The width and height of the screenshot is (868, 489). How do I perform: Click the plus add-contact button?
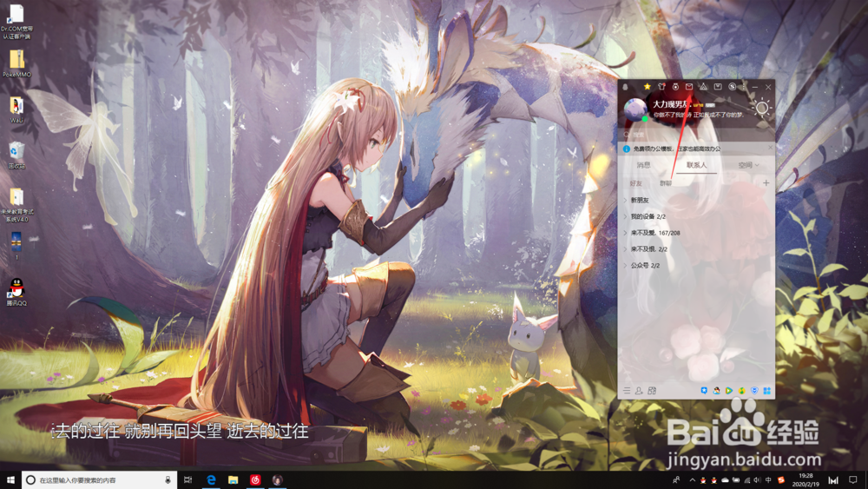[766, 182]
